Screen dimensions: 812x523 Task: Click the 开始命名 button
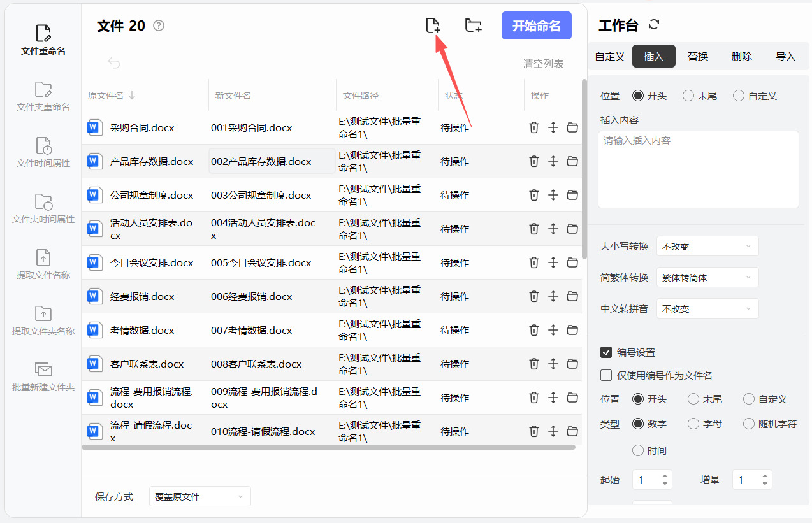click(x=537, y=25)
